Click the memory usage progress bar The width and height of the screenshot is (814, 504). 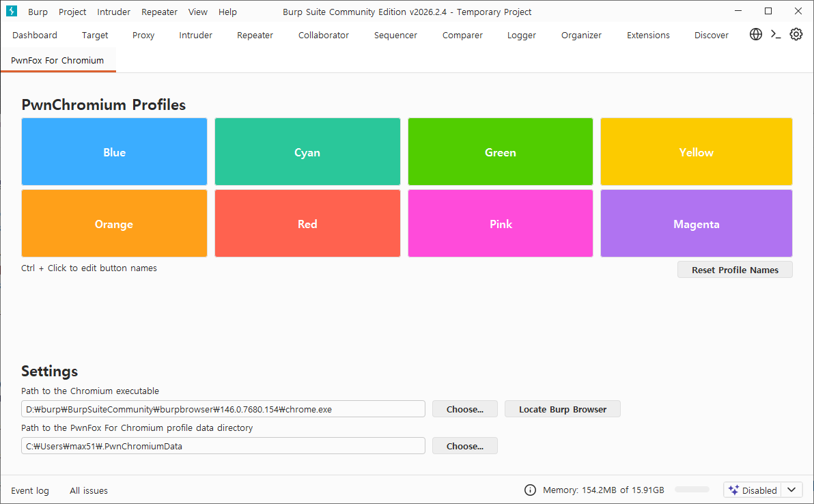(x=692, y=490)
